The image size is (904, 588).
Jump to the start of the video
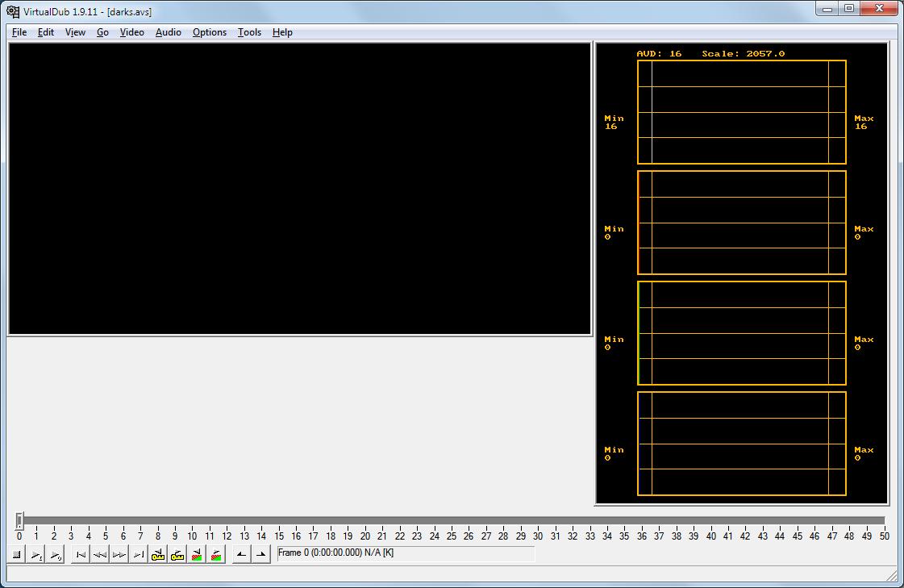[x=81, y=555]
